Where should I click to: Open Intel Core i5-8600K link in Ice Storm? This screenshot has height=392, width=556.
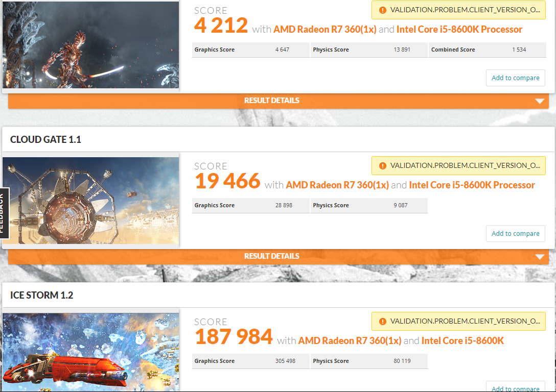pos(462,341)
